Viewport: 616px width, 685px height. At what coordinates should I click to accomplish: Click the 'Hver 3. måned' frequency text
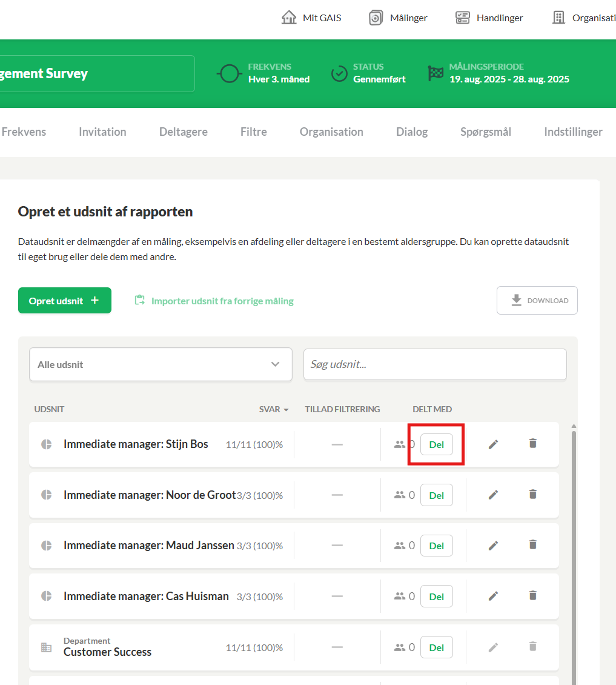[x=279, y=79]
